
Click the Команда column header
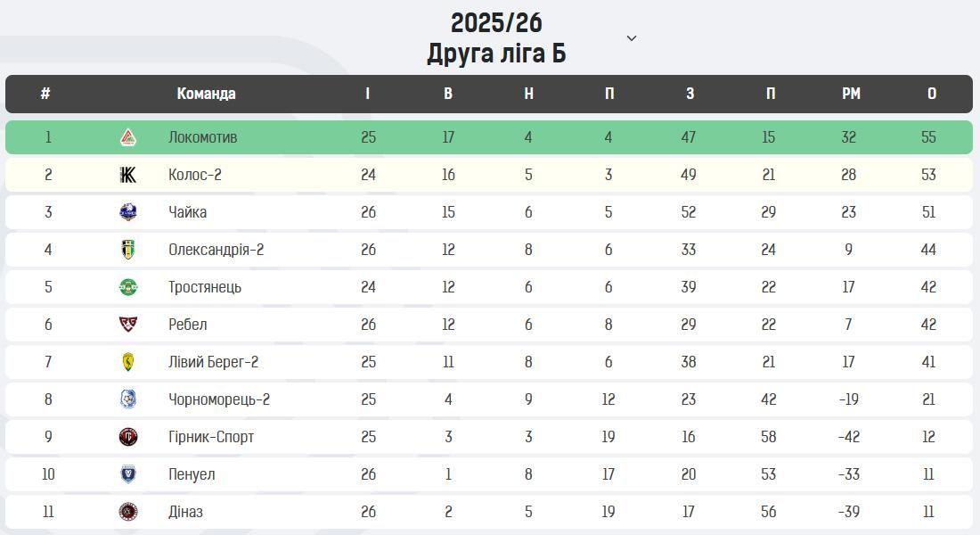206,94
